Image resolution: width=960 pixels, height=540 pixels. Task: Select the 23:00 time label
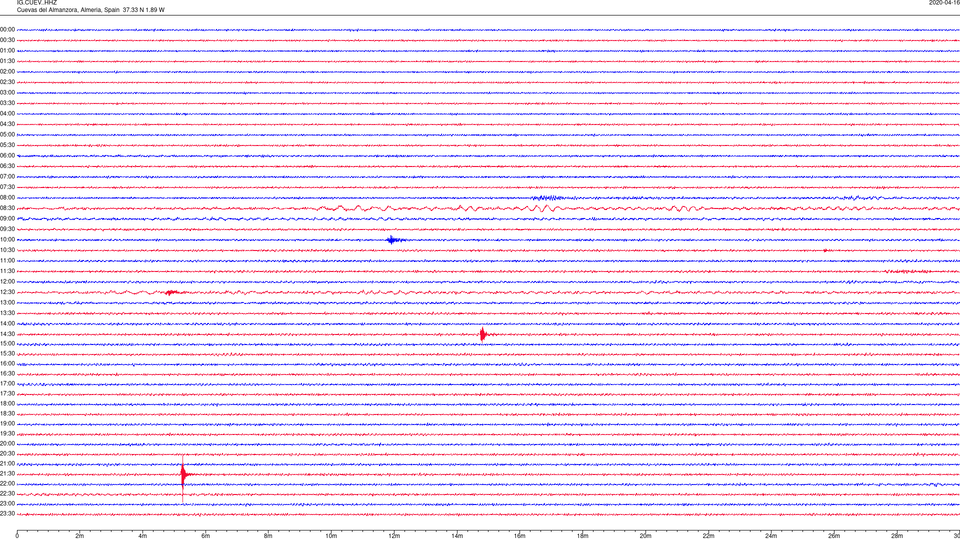(x=7, y=503)
